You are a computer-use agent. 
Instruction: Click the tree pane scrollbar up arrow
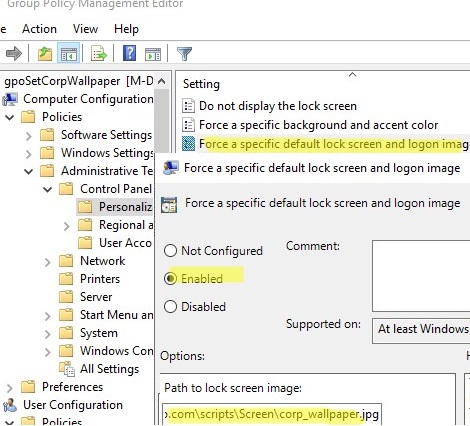pyautogui.click(x=162, y=81)
